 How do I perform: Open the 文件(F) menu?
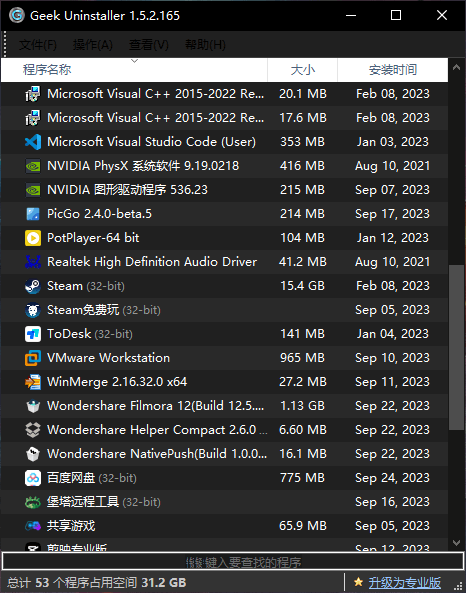(38, 45)
